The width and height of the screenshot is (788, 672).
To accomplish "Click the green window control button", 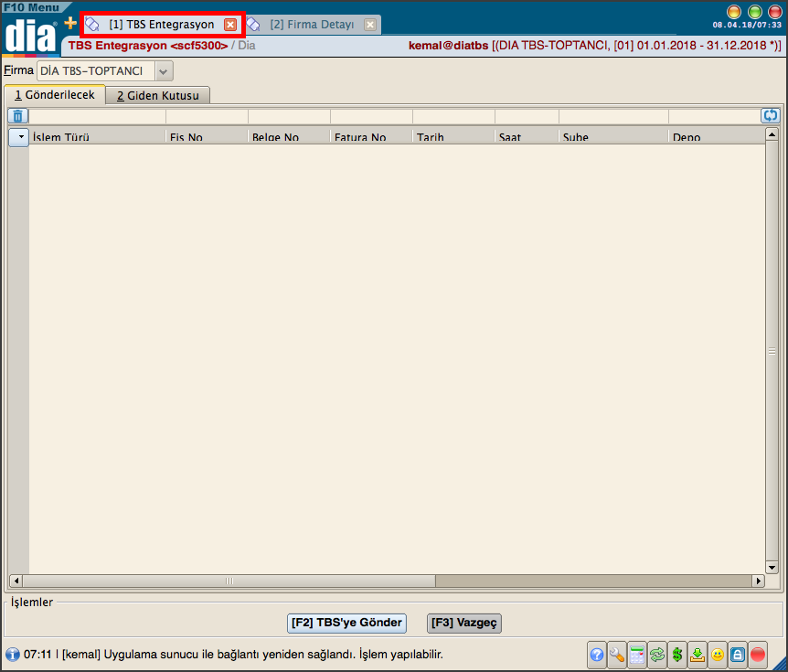I will coord(755,12).
